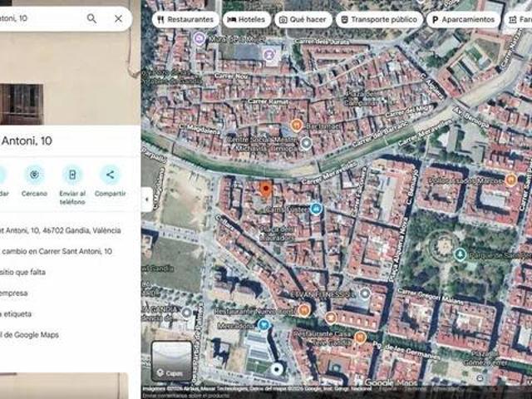This screenshot has width=532, height=399.
Task: Click the Cercano nearby icon
Action: click(x=35, y=175)
